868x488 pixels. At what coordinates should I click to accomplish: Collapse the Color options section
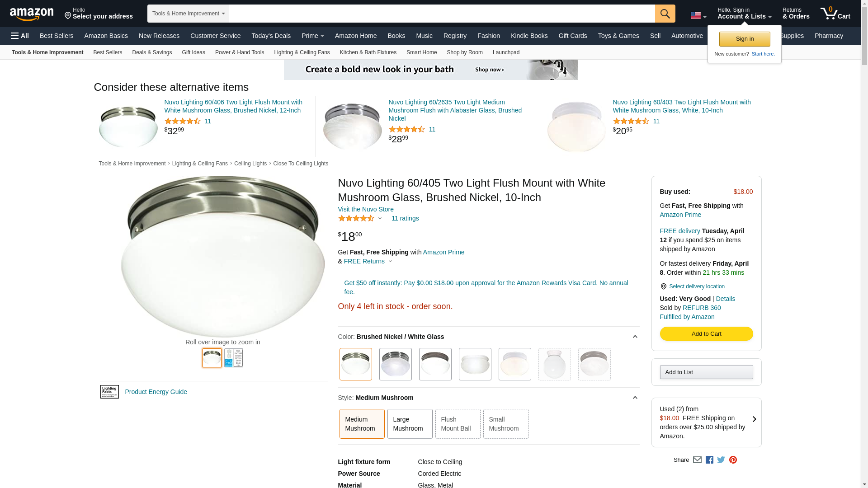click(635, 337)
